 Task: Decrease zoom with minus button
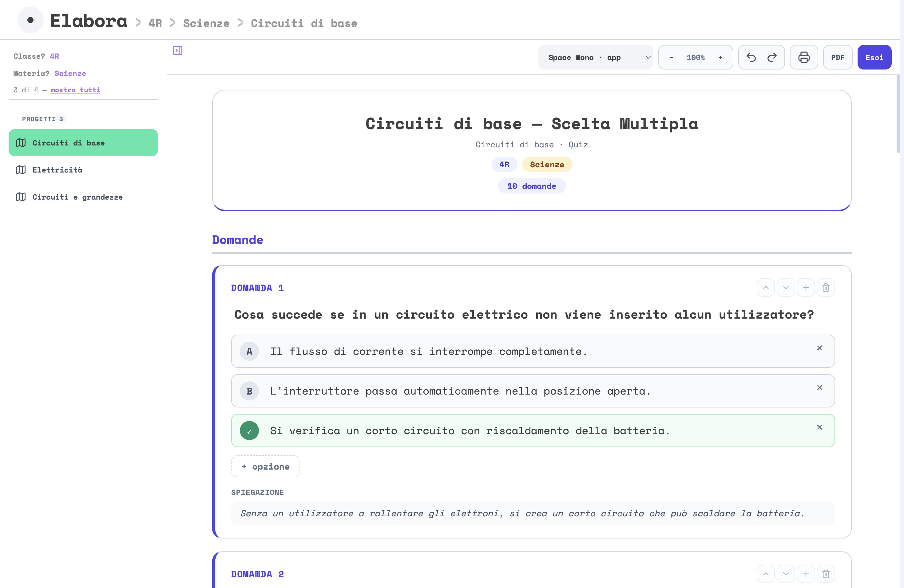(671, 58)
